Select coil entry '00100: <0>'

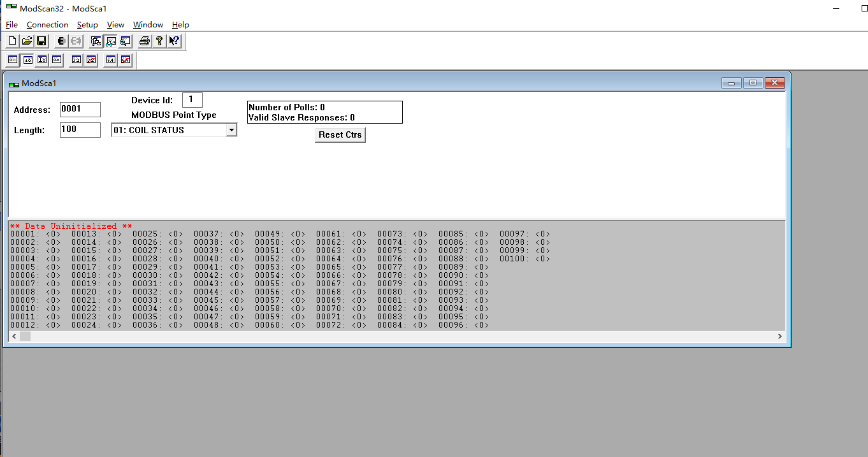coord(524,259)
